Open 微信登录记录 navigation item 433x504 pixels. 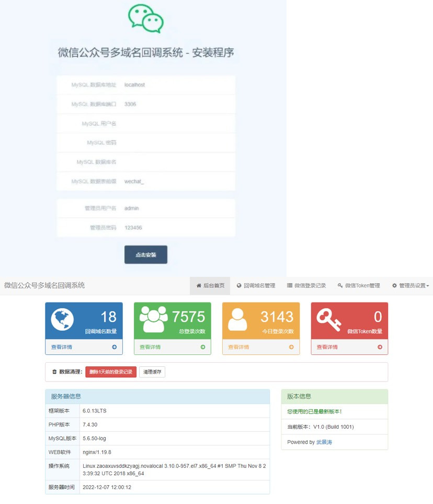[306, 286]
